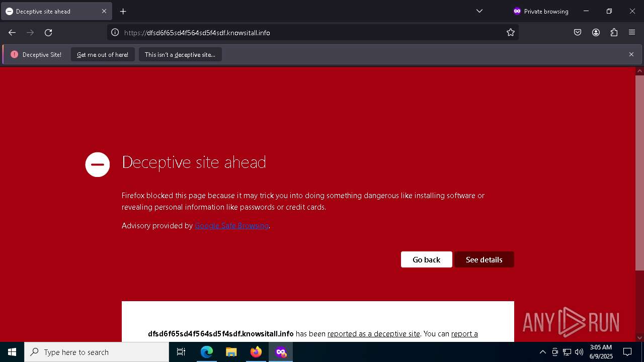Click the Deceptive Site! warning icon in notification bar
The height and width of the screenshot is (362, 644).
(x=14, y=54)
